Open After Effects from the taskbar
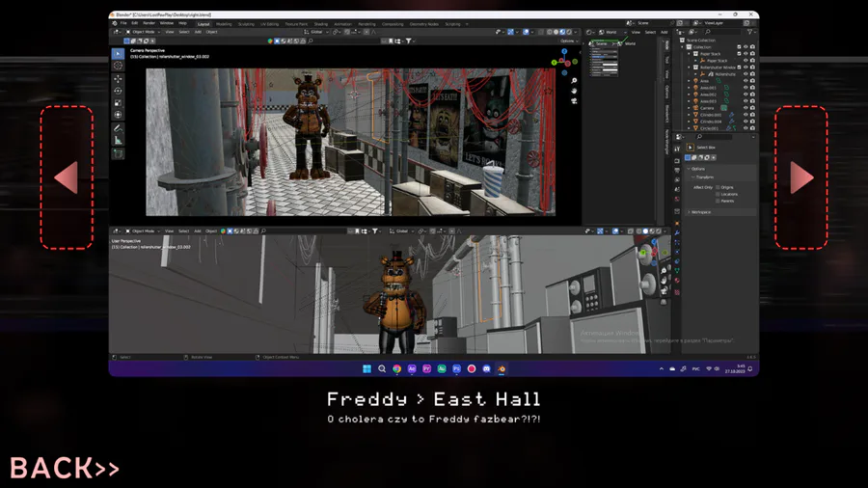Screen dimensions: 868x488 pyautogui.click(x=412, y=368)
